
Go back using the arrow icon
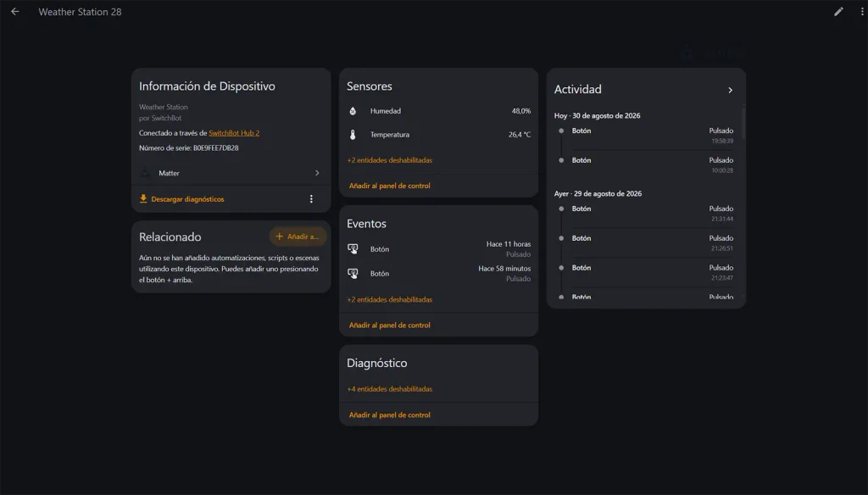(x=15, y=12)
